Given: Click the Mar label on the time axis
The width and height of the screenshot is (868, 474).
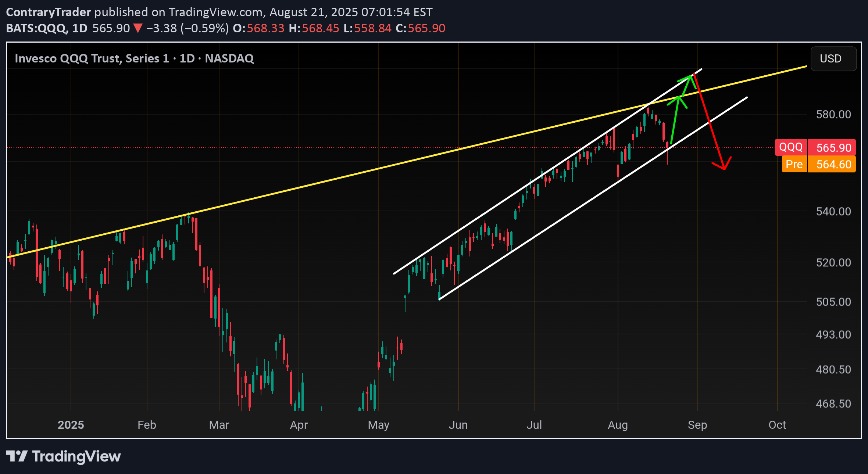Looking at the screenshot, I should click(219, 425).
